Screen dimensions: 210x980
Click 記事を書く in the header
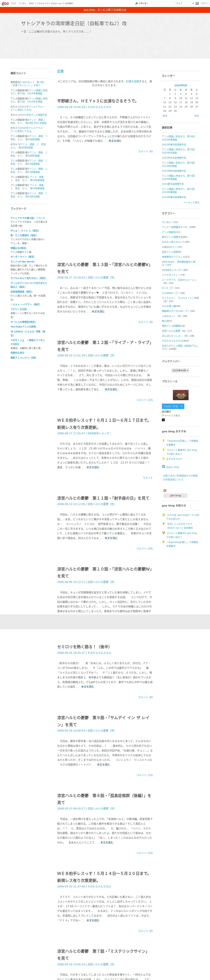click(x=143, y=3)
